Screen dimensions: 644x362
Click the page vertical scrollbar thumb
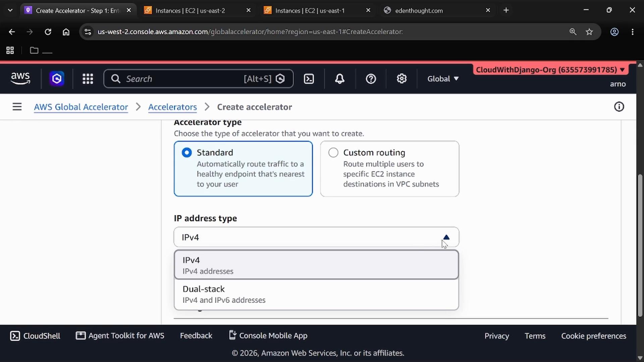tap(640, 245)
